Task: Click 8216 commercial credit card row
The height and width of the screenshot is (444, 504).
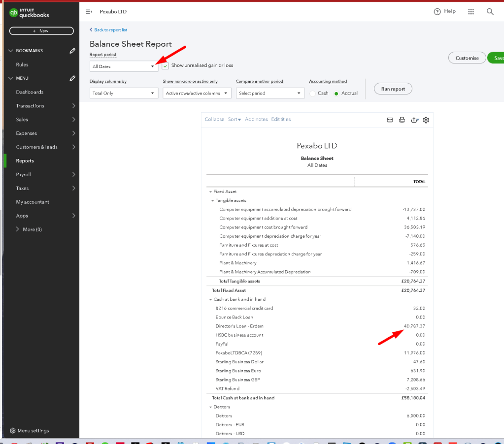Action: pyautogui.click(x=317, y=308)
